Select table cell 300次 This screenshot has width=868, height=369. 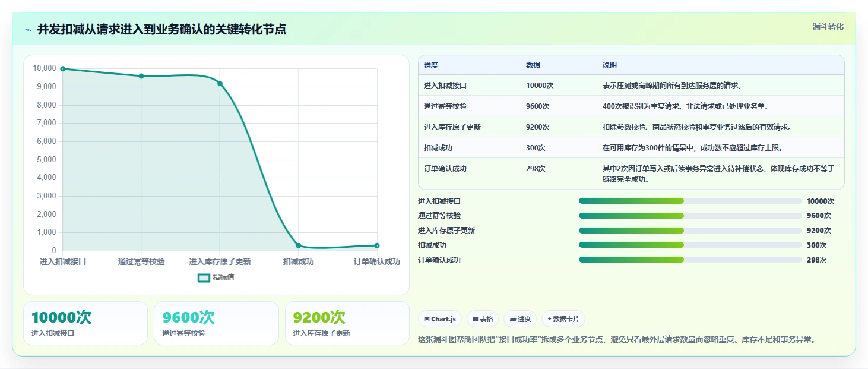tap(536, 148)
